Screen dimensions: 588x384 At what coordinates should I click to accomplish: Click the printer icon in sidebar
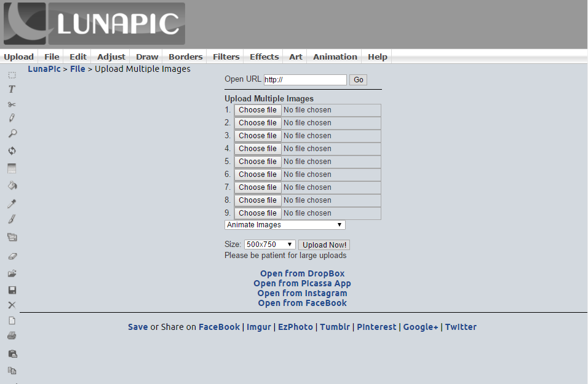12,336
